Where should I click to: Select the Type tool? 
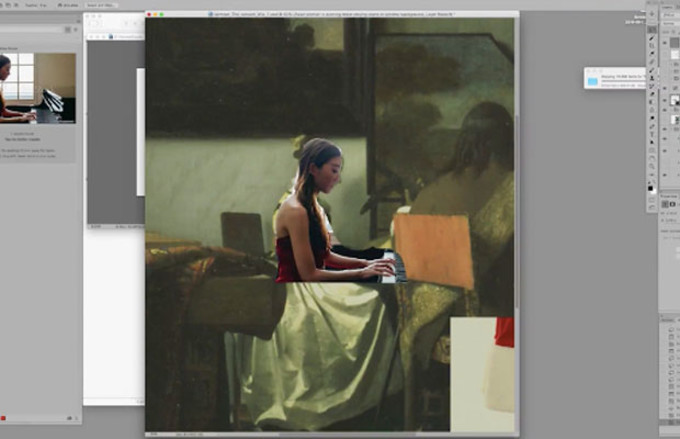coord(652,134)
